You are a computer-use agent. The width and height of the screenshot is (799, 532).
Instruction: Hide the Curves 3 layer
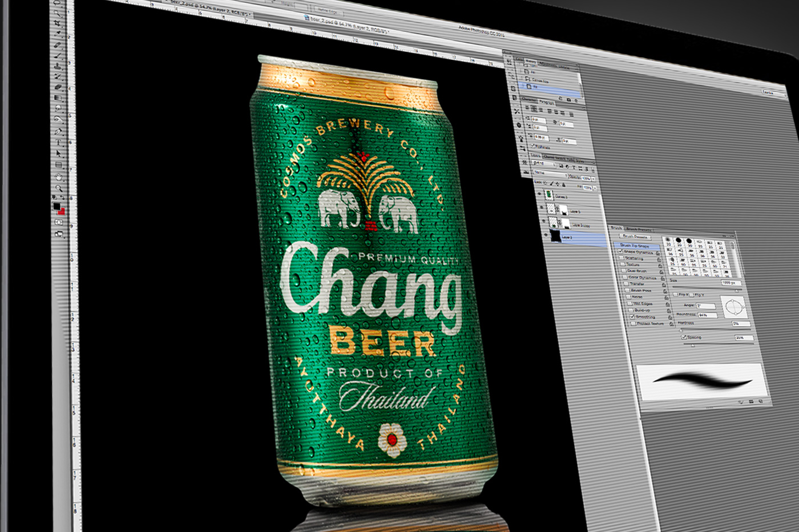pos(539,194)
